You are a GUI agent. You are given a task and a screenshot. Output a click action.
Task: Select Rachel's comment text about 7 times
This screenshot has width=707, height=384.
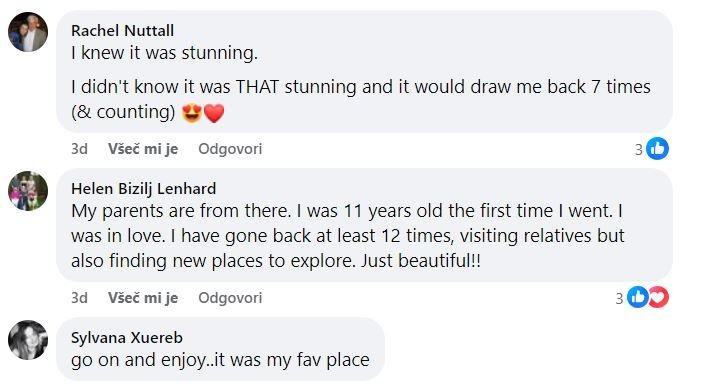click(361, 99)
